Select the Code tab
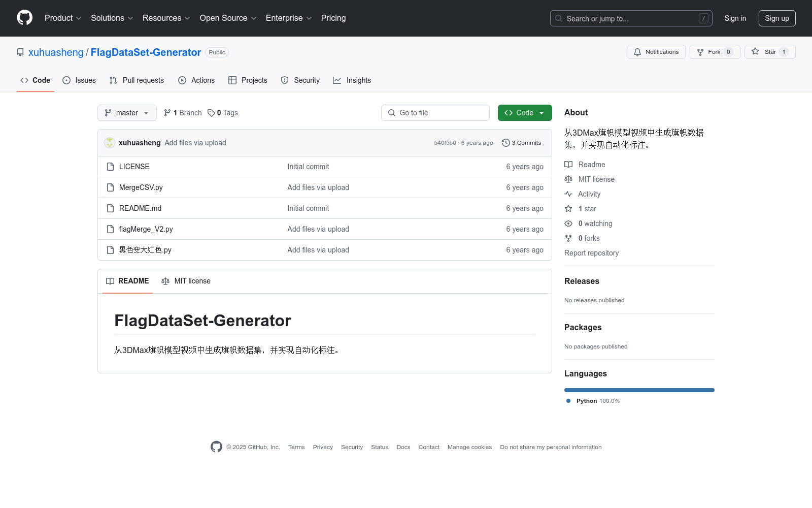 pyautogui.click(x=36, y=80)
